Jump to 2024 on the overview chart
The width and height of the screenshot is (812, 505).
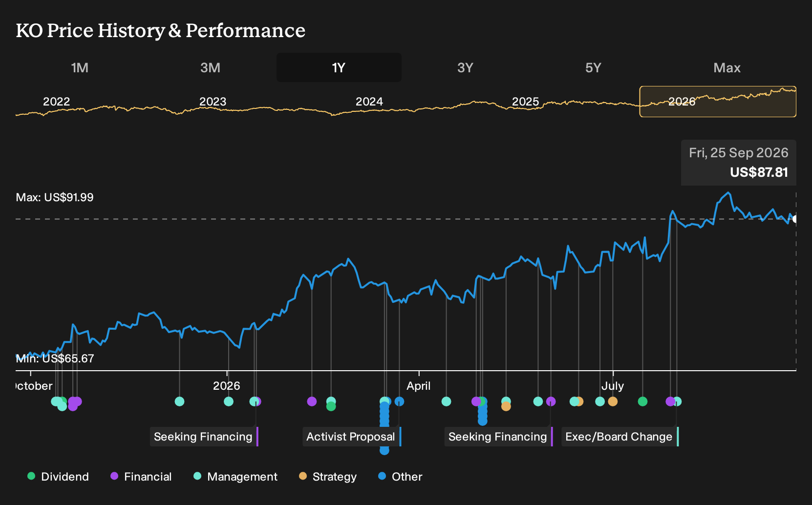[x=369, y=102]
